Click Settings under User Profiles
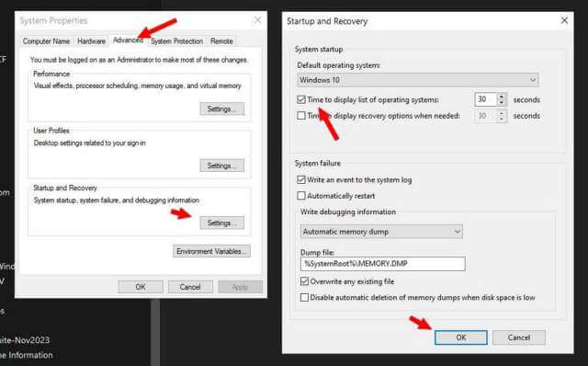The width and height of the screenshot is (588, 366). tap(221, 166)
